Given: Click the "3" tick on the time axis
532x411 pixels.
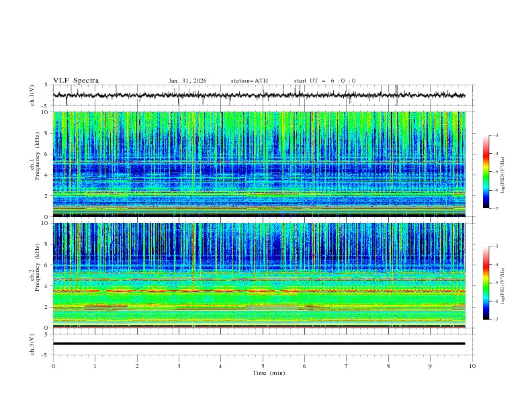Looking at the screenshot, I should (x=179, y=366).
